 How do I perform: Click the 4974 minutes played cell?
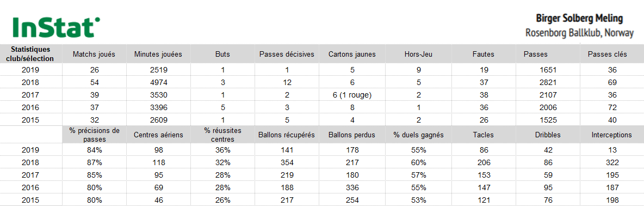[x=158, y=82]
